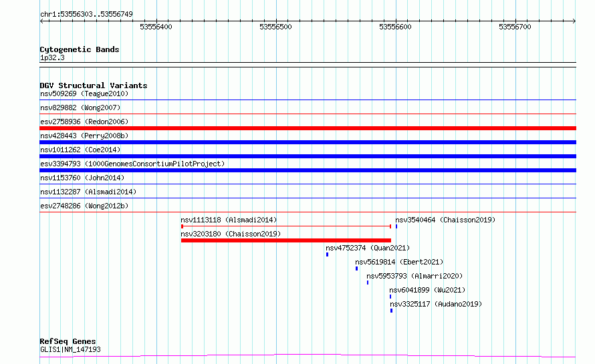Click the thin red span under nsv1113118

tap(286, 226)
